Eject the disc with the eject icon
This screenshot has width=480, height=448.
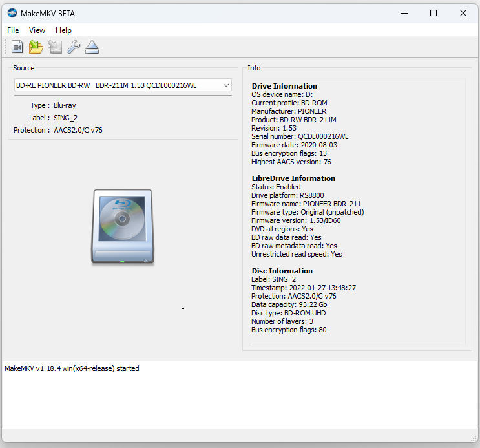click(x=92, y=47)
